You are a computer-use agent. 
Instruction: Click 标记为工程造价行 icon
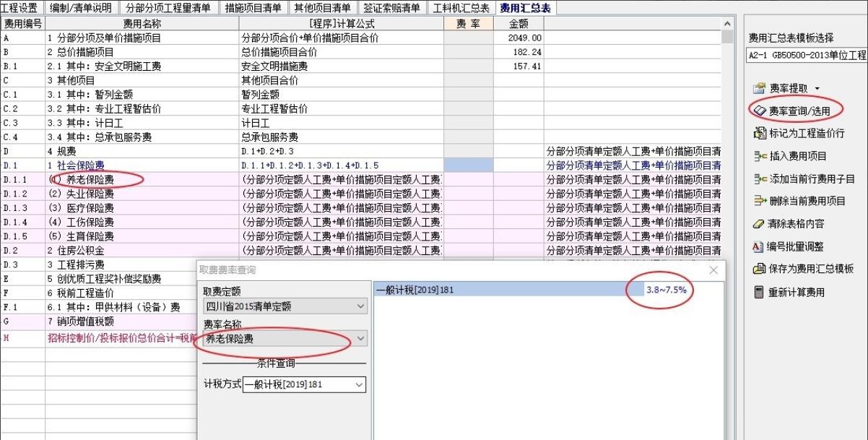758,134
